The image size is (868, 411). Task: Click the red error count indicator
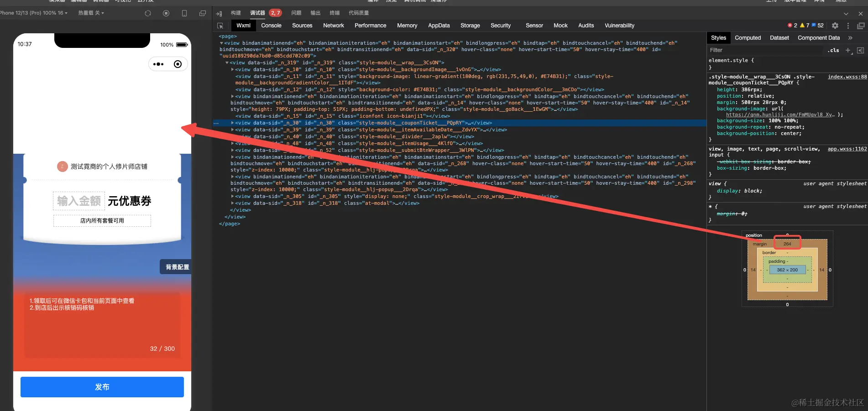[x=793, y=26]
